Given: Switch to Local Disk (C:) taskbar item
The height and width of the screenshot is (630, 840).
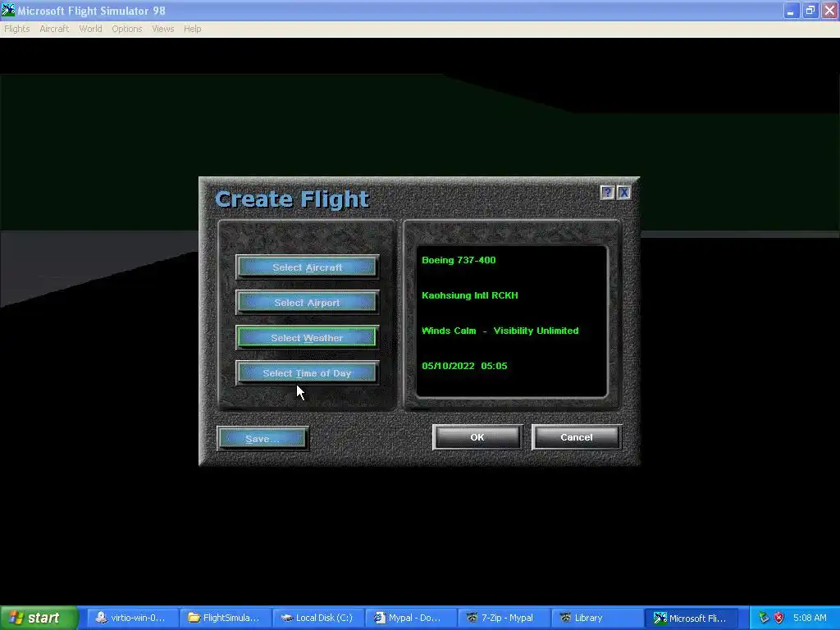Looking at the screenshot, I should pos(317,619).
